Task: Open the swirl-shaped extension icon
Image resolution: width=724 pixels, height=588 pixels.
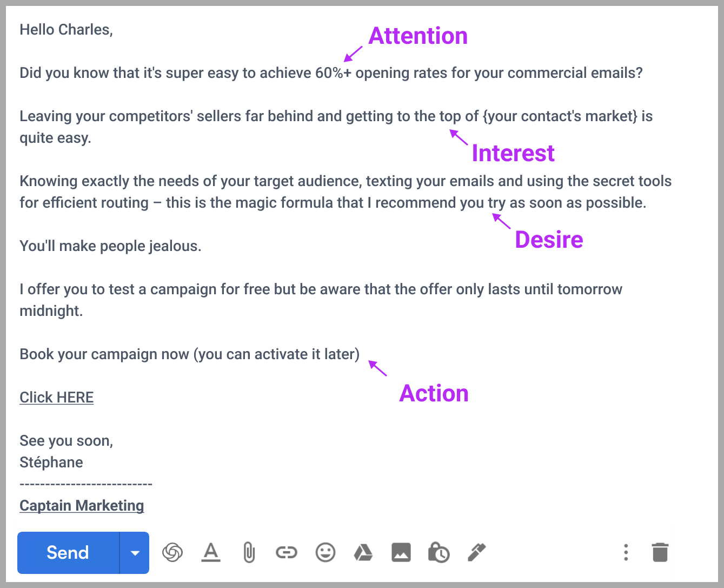Action: 172,552
